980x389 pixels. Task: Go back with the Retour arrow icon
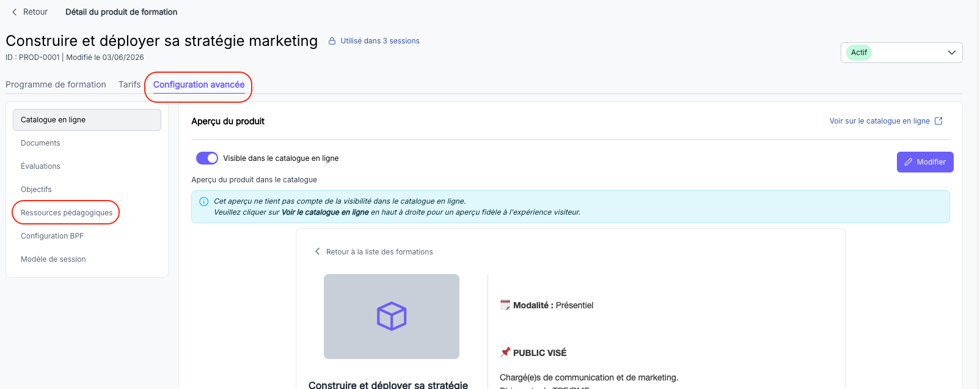(x=15, y=12)
